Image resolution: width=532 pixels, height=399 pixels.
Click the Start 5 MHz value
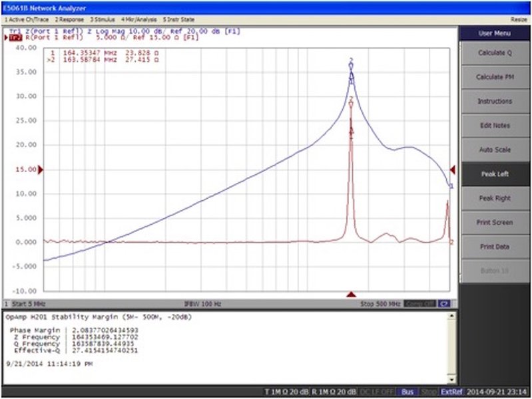tap(29, 304)
